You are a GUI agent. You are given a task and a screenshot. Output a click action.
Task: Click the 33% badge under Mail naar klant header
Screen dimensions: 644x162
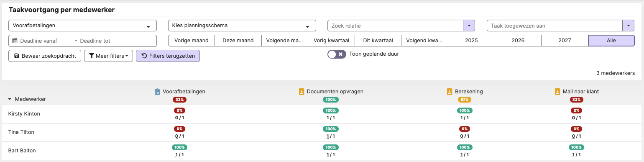pyautogui.click(x=576, y=100)
